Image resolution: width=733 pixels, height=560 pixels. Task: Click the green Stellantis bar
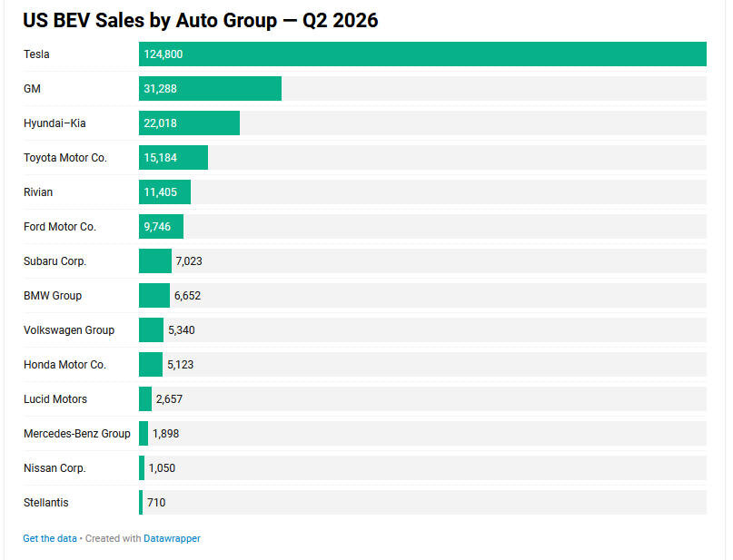(141, 503)
